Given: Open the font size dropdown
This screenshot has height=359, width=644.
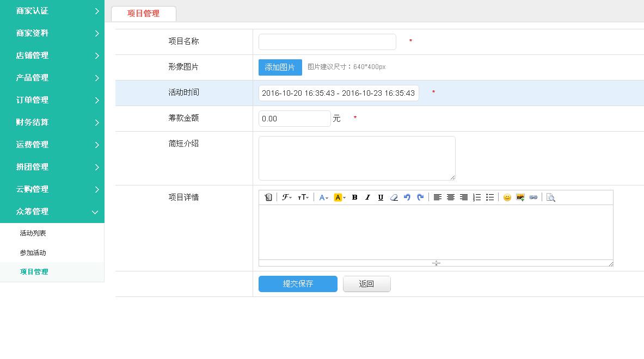Looking at the screenshot, I should 303,197.
